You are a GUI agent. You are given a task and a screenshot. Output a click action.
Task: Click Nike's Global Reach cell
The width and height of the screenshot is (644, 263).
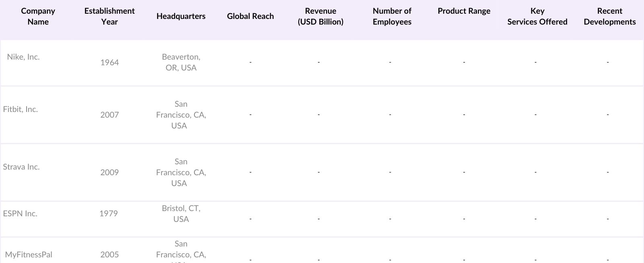point(250,62)
